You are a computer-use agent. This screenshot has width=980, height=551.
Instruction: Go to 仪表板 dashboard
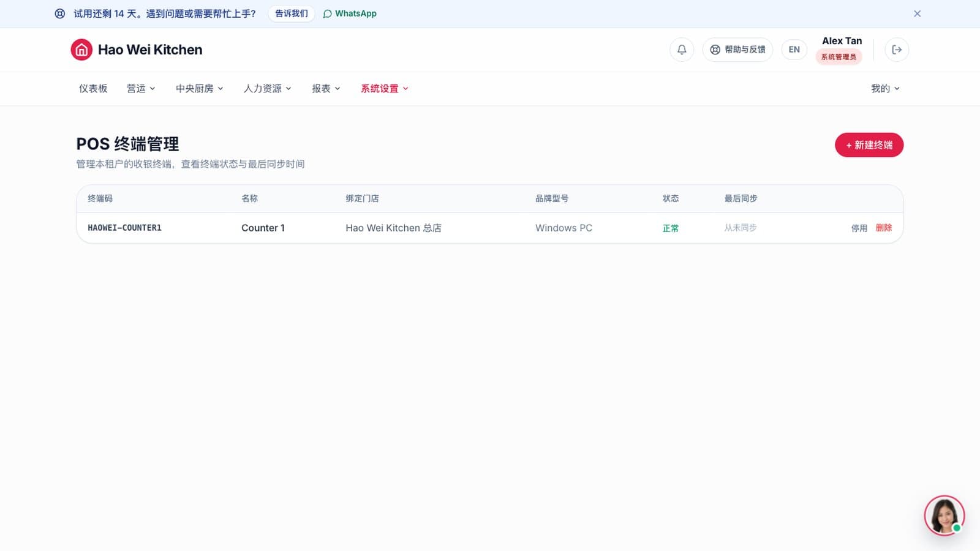(93, 89)
